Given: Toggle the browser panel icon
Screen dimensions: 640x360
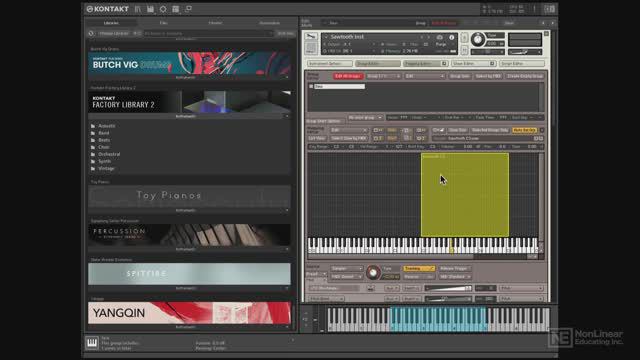Looking at the screenshot, I should [138, 9].
